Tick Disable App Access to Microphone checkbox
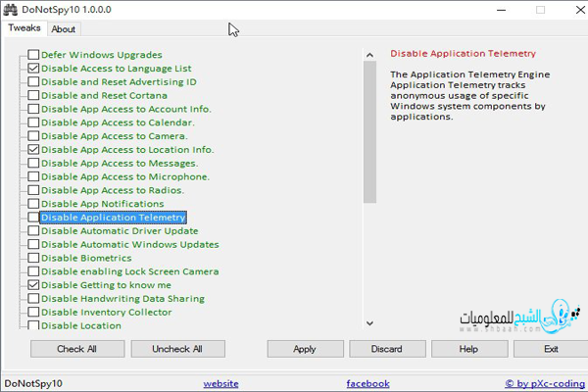The image size is (588, 392). [x=33, y=176]
